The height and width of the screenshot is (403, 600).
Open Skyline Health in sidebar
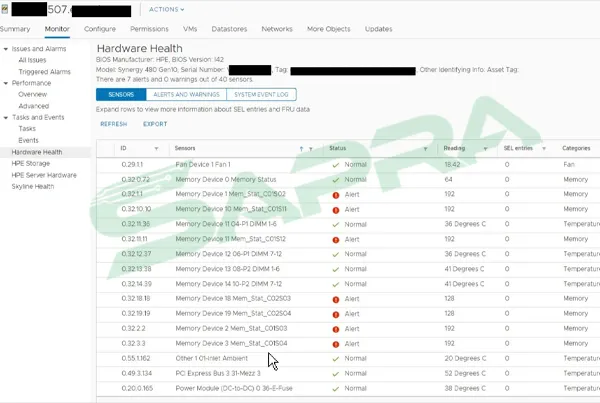coord(33,186)
